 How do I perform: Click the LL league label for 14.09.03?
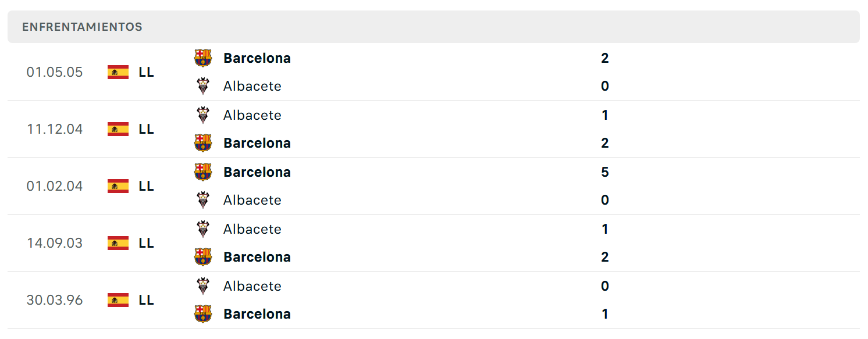147,243
